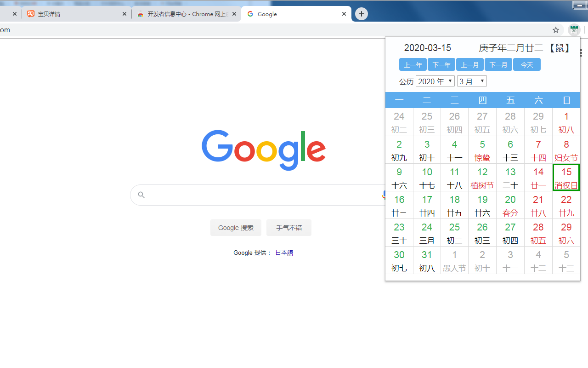
Task: Click the Google logo
Action: click(264, 151)
